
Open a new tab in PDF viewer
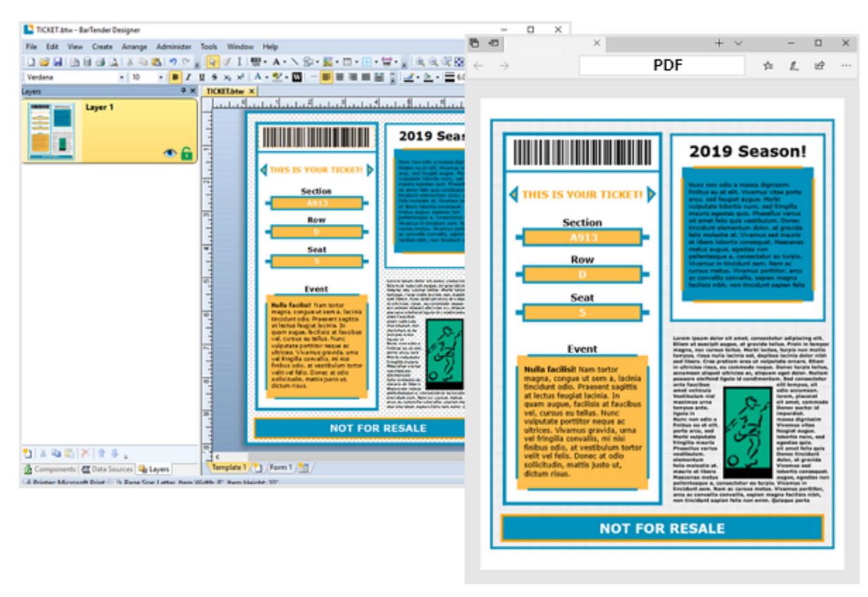(719, 44)
